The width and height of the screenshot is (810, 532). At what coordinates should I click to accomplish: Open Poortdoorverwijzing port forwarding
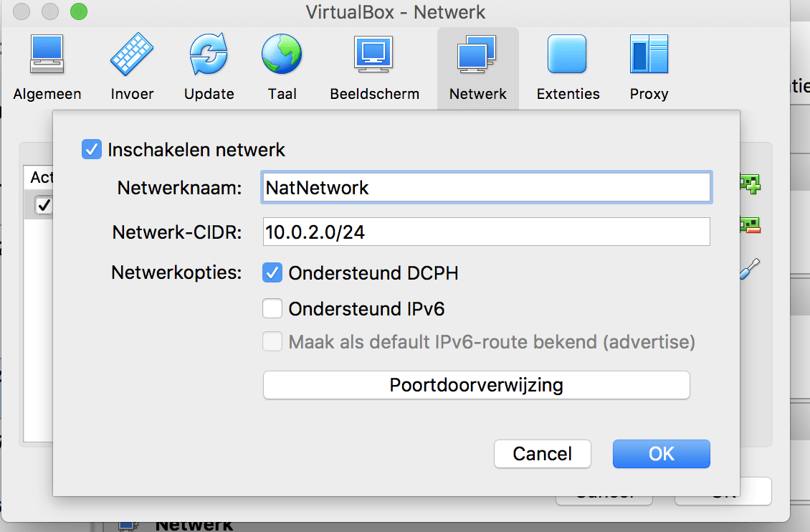coord(476,385)
